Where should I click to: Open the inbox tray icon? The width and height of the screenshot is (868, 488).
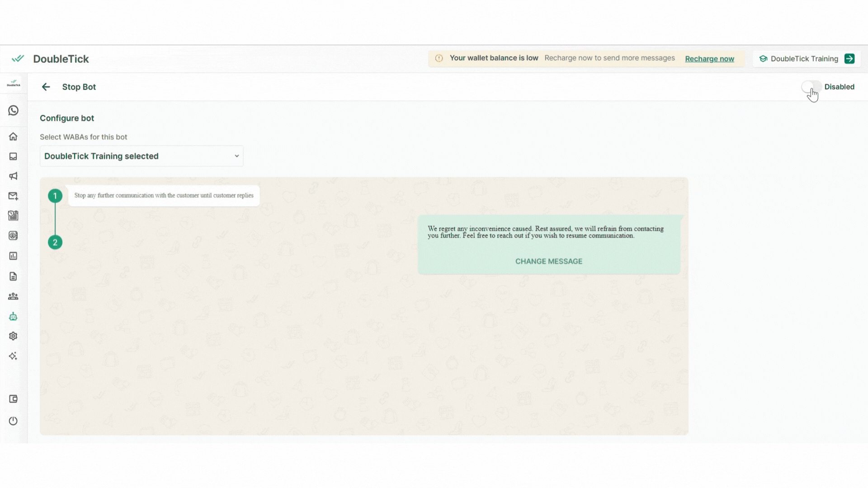(x=13, y=156)
